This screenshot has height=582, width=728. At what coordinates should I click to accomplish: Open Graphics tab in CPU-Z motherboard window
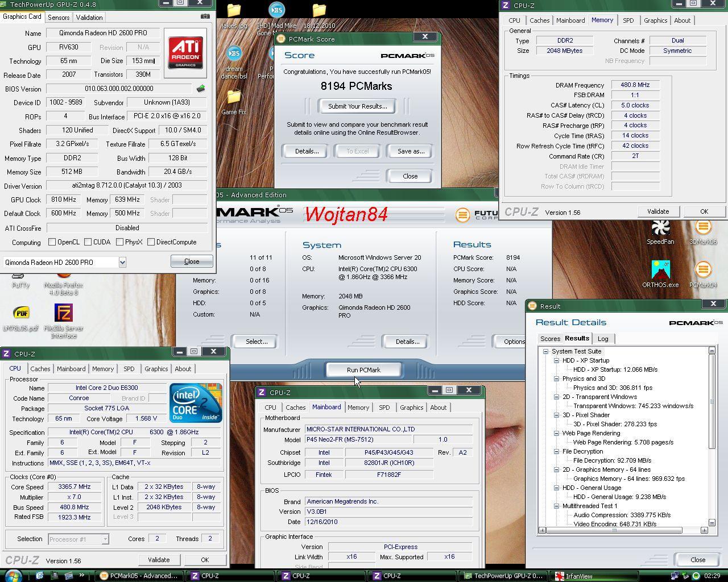pyautogui.click(x=411, y=408)
